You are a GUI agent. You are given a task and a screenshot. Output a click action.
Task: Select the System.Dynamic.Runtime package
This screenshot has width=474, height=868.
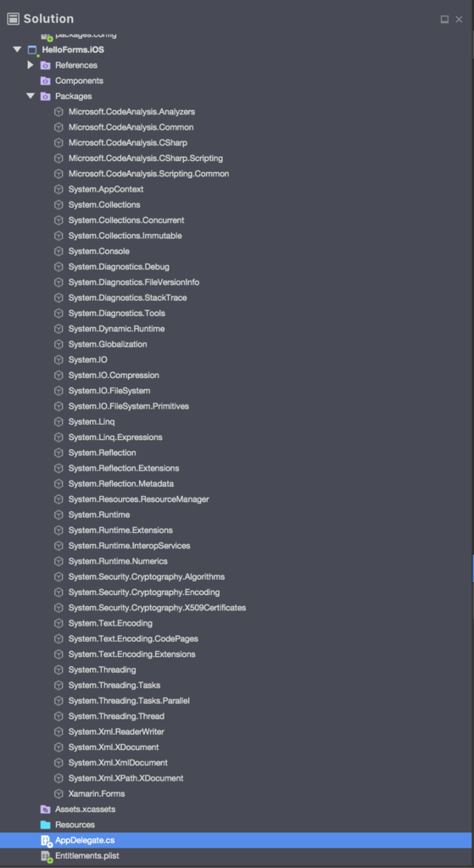116,329
